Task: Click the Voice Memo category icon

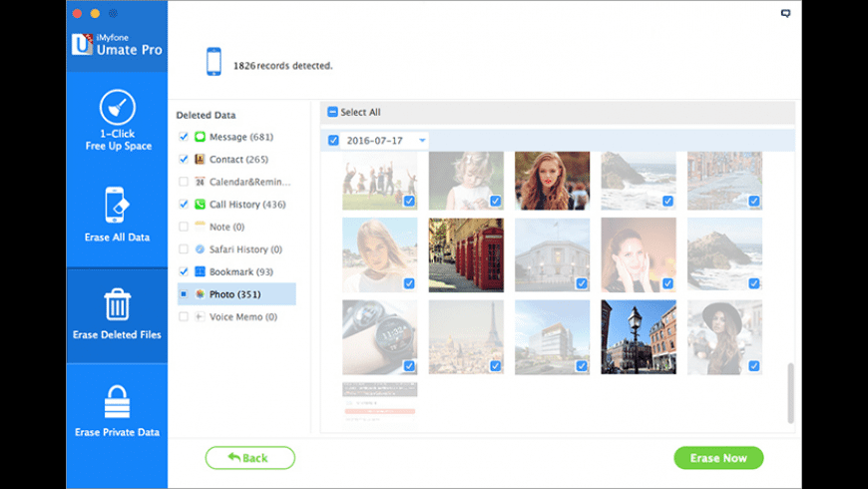Action: tap(200, 316)
